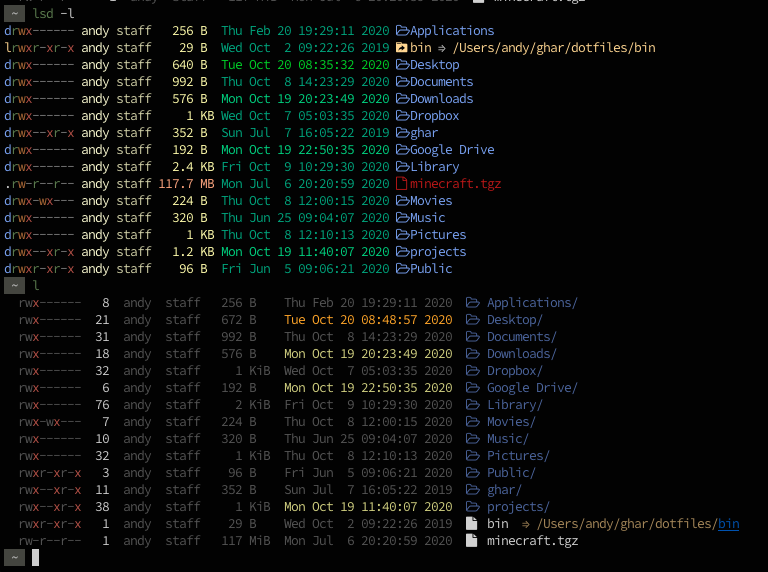This screenshot has width=768, height=572.
Task: Click the Google Drive folder icon in lsd listing
Action: [402, 150]
